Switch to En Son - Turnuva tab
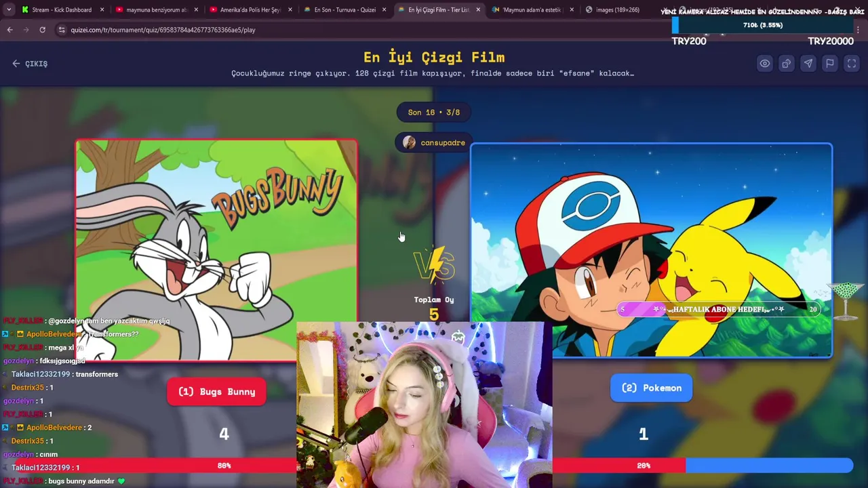 [x=344, y=9]
